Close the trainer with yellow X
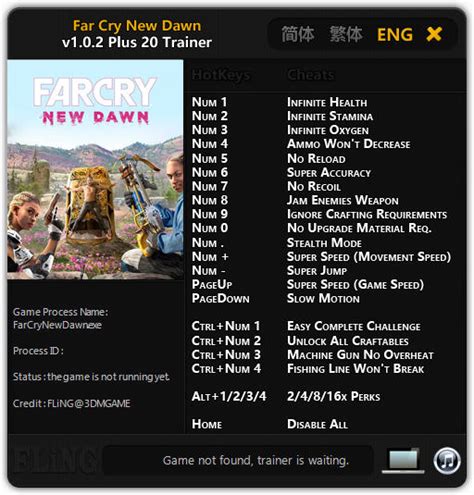The width and height of the screenshot is (474, 495). tap(434, 34)
